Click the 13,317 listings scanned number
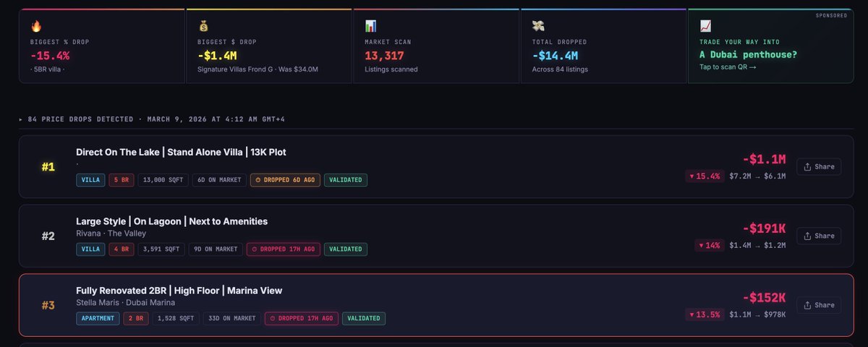 [384, 56]
